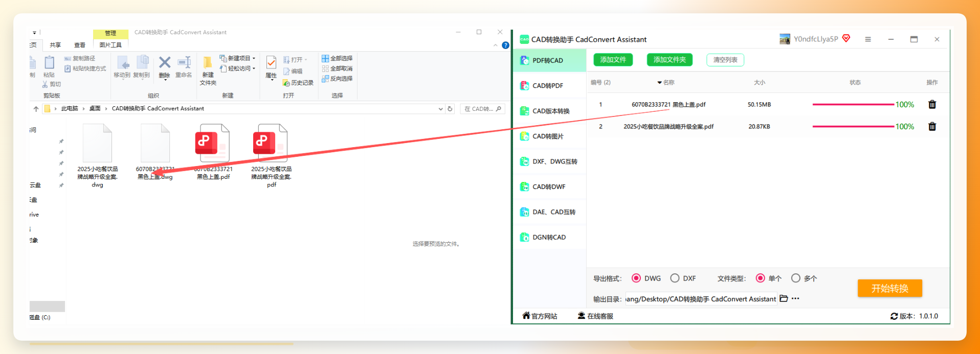Expand 轻松访问 dropdown in Explorer
This screenshot has width=980, height=354.
254,68
